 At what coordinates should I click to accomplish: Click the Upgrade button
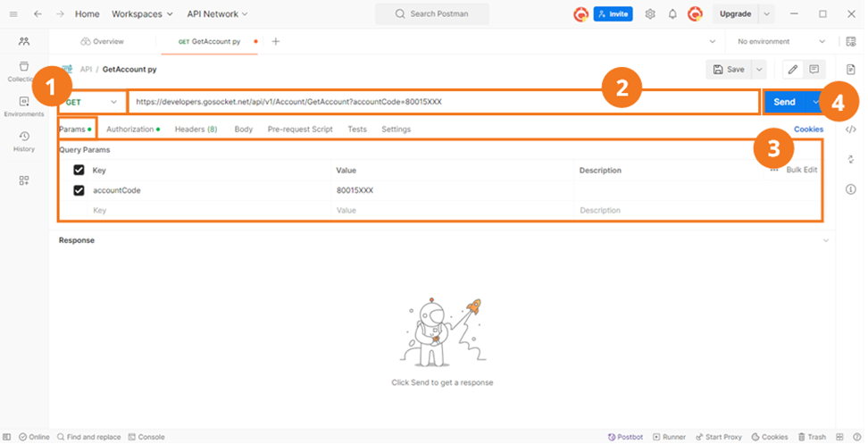[735, 13]
